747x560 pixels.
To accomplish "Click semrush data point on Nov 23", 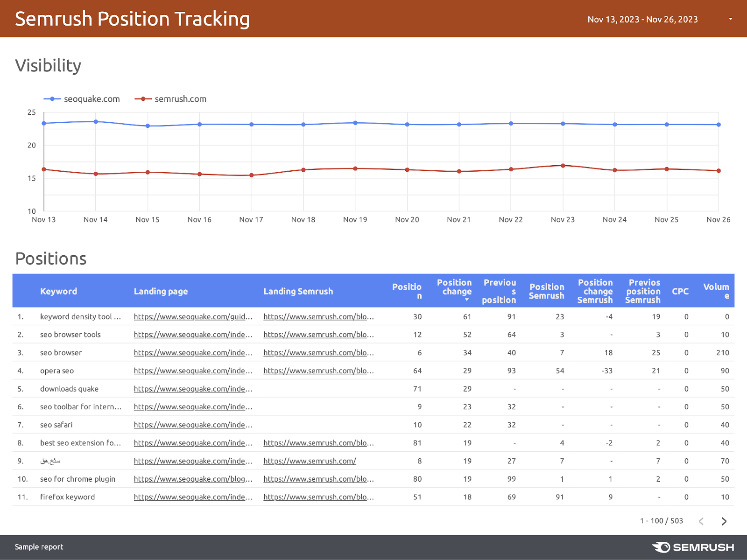I will (563, 166).
